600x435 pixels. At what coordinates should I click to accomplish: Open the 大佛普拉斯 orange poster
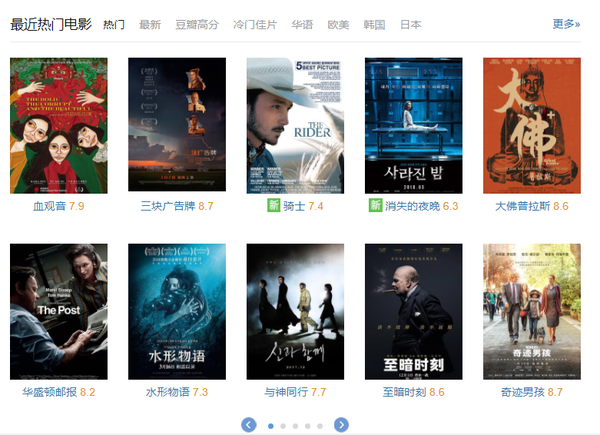[x=532, y=125]
